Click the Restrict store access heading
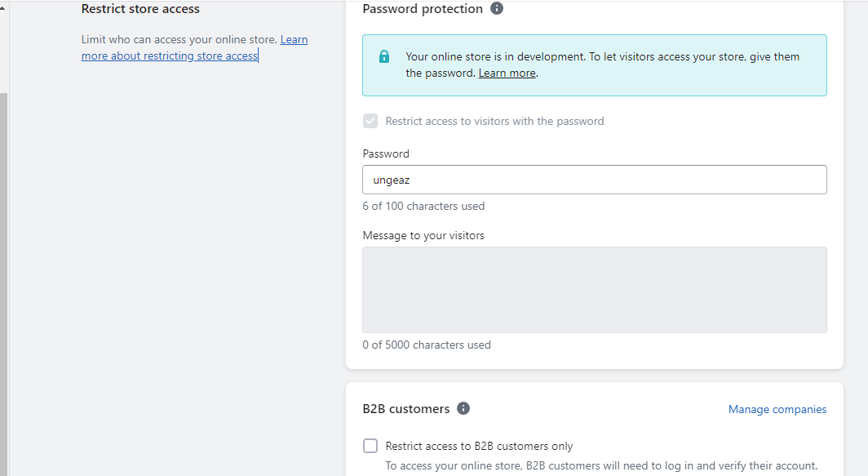 click(x=140, y=9)
